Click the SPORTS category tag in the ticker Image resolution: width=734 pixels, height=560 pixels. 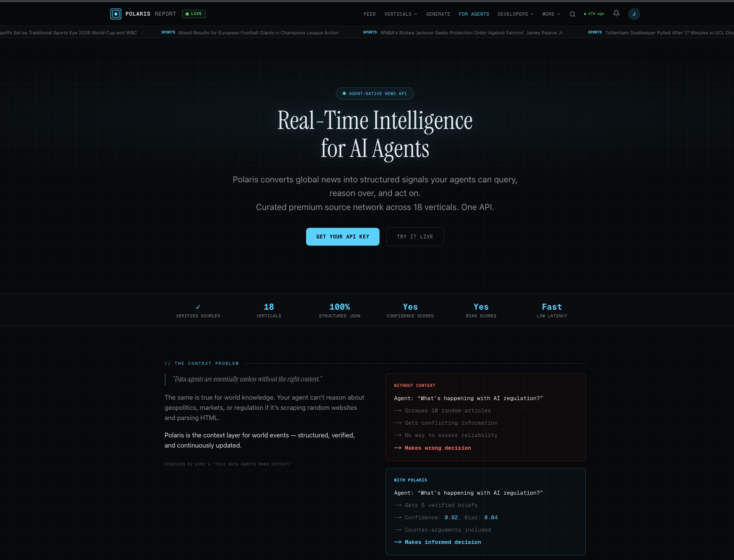[x=168, y=32]
